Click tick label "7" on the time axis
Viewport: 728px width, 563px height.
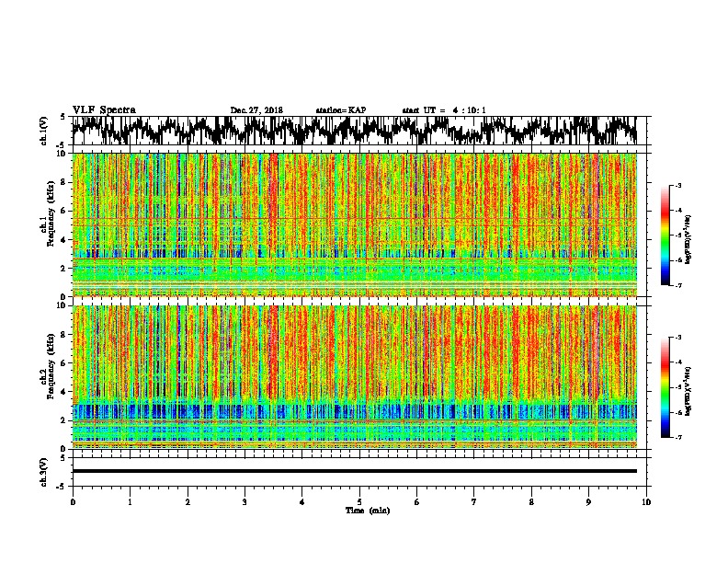[474, 502]
